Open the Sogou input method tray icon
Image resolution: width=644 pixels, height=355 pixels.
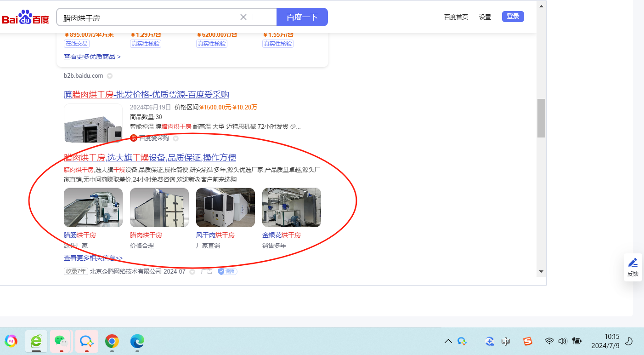(x=528, y=341)
